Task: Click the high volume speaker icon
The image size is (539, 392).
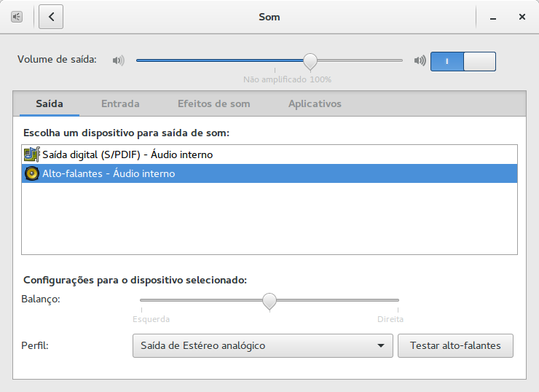Action: [420, 61]
